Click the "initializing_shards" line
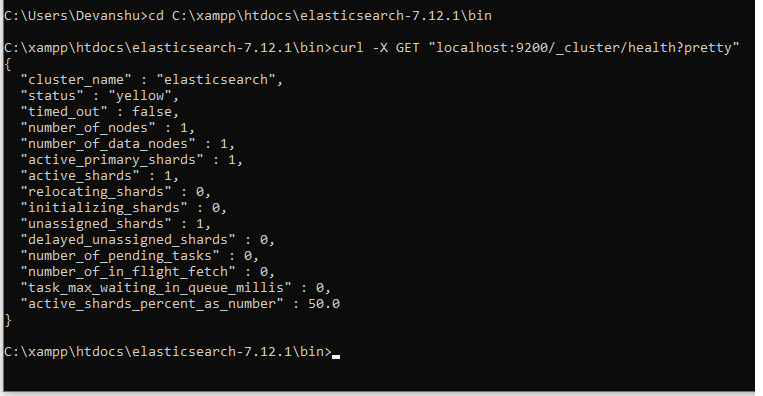This screenshot has height=396, width=763. 124,208
